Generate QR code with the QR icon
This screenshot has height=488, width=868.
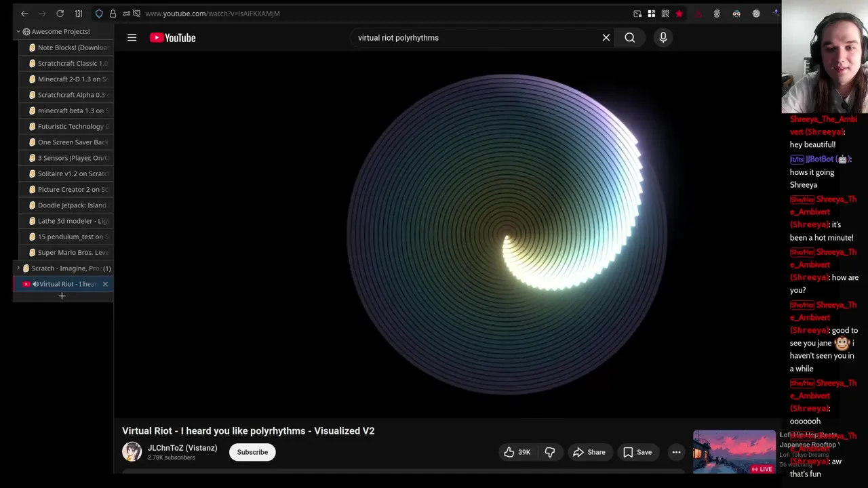pyautogui.click(x=665, y=14)
